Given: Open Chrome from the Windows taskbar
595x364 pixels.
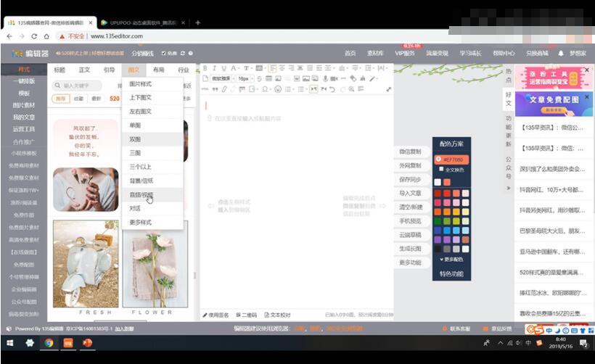Looking at the screenshot, I should pos(49,343).
